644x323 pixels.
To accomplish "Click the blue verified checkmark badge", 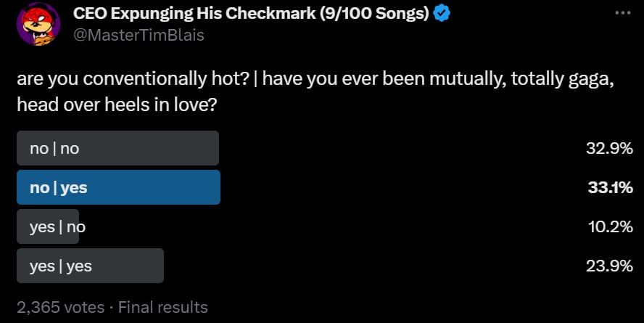I will point(442,14).
